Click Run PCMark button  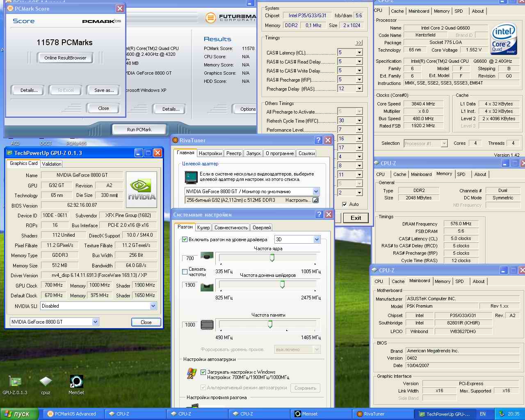click(139, 130)
